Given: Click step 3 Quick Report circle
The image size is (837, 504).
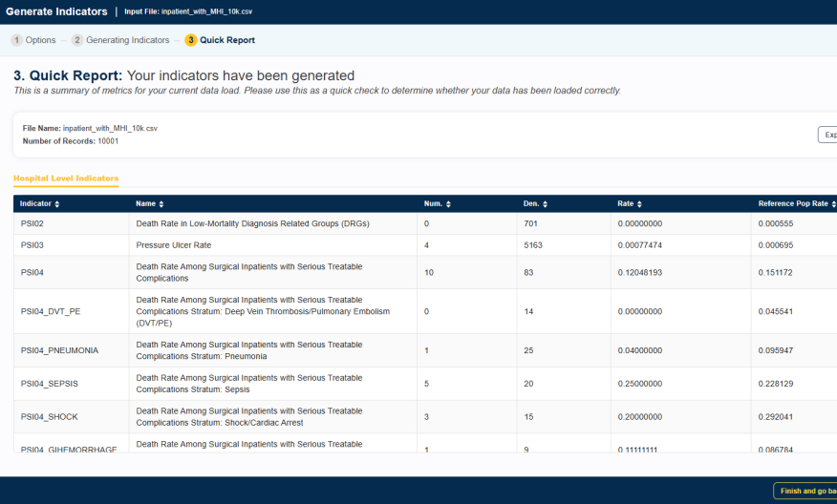Looking at the screenshot, I should point(191,40).
